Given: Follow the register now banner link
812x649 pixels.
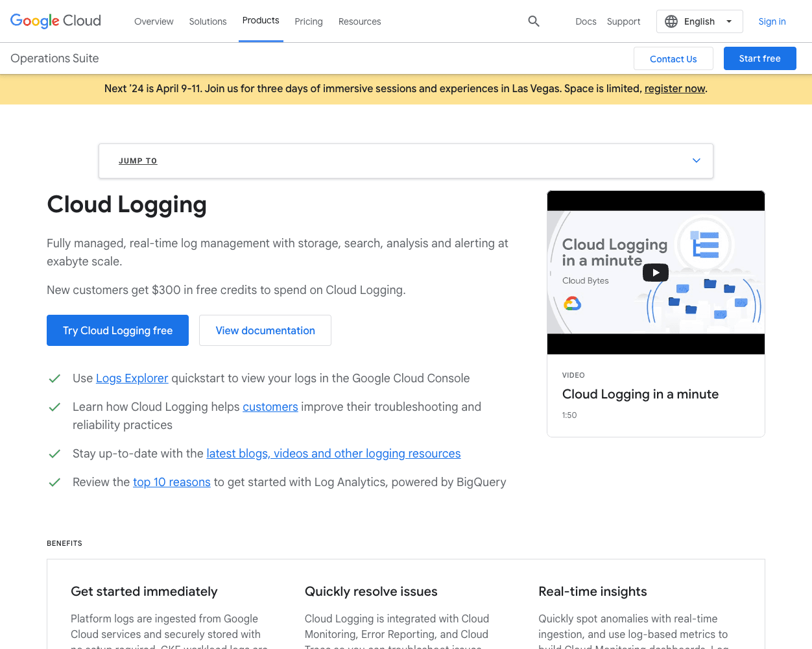Looking at the screenshot, I should point(675,89).
